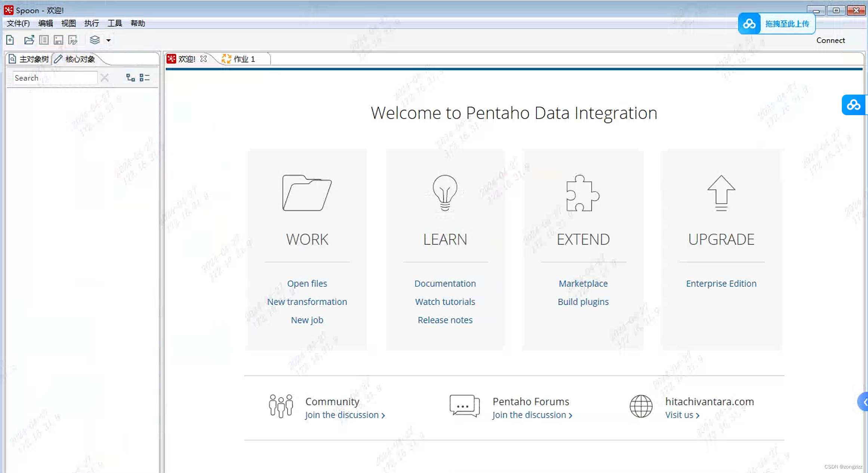868x473 pixels.
Task: Click the 作业 1 tab
Action: [244, 58]
